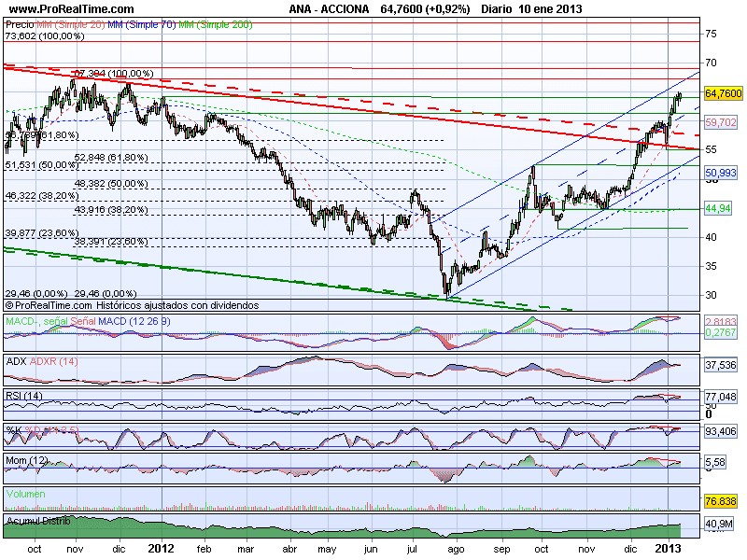
Task: Click the Precio legend label
Action: [20, 25]
